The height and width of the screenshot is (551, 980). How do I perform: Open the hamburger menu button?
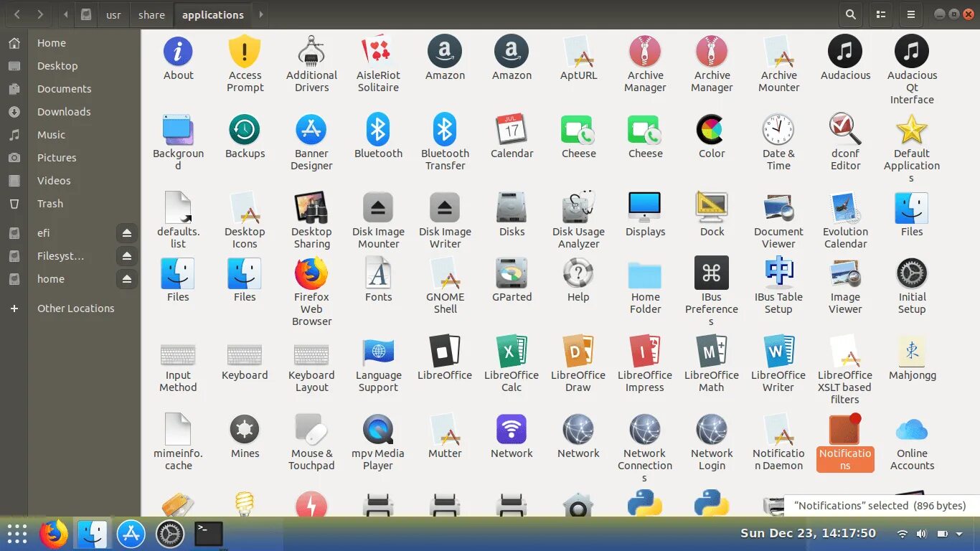point(911,14)
